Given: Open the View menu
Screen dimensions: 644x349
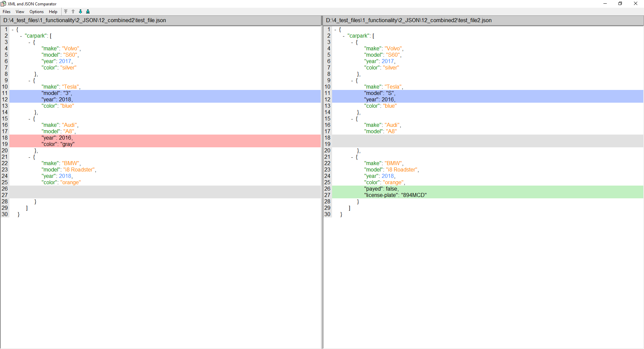Looking at the screenshot, I should click(20, 12).
